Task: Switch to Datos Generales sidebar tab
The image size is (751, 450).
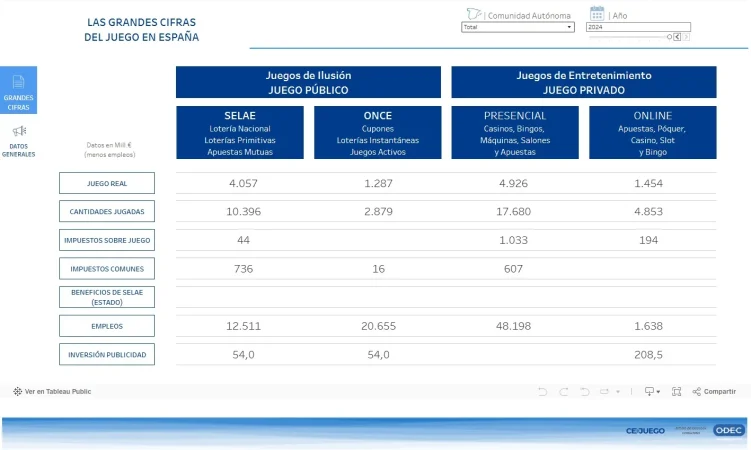Action: (x=18, y=140)
